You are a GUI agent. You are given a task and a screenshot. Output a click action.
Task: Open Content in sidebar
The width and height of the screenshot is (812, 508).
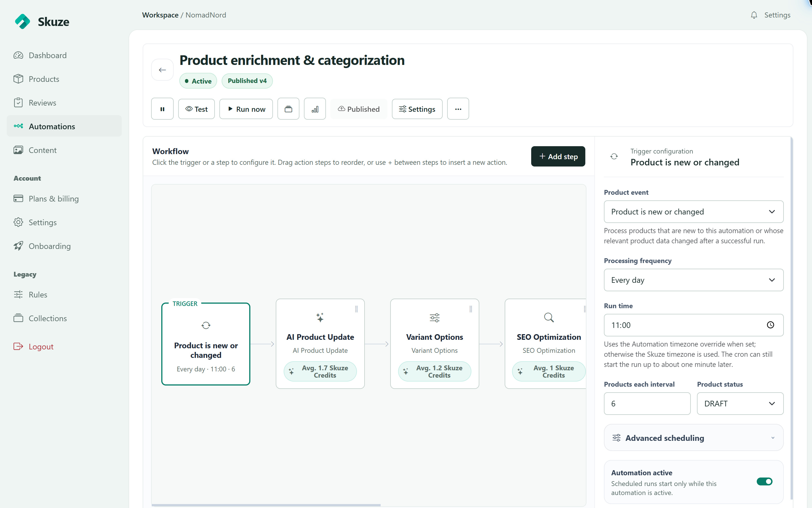64,150
